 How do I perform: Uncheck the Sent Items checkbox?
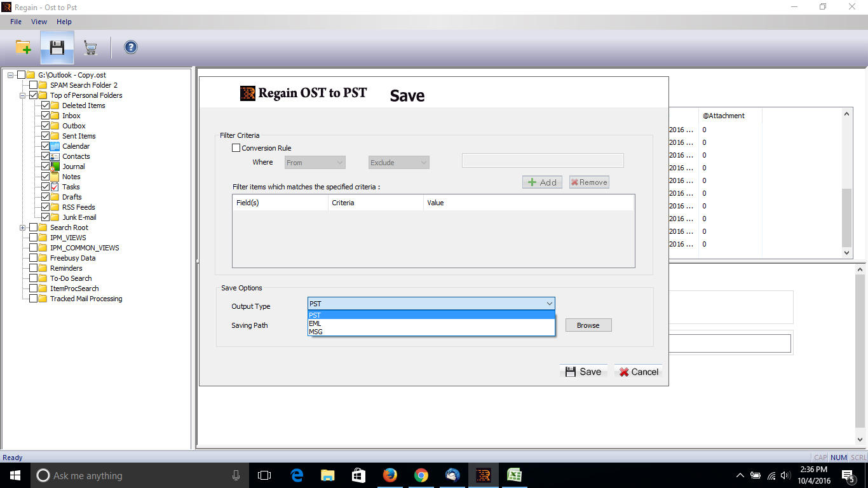click(x=45, y=136)
